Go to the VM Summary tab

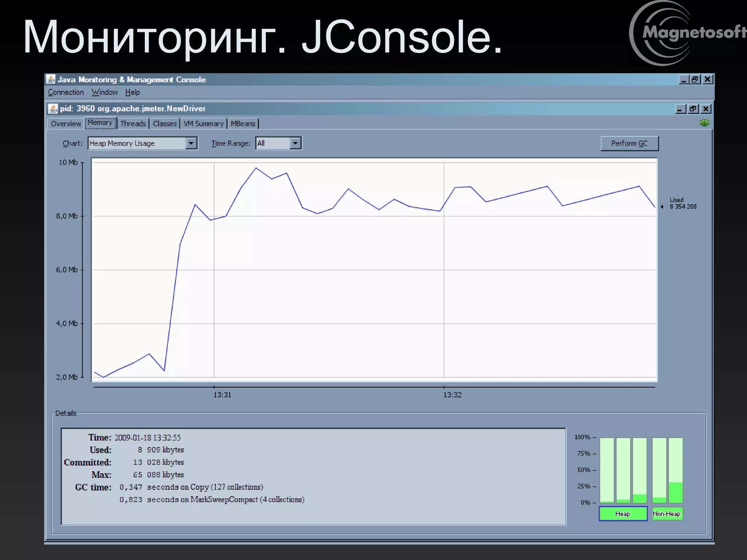click(x=204, y=124)
